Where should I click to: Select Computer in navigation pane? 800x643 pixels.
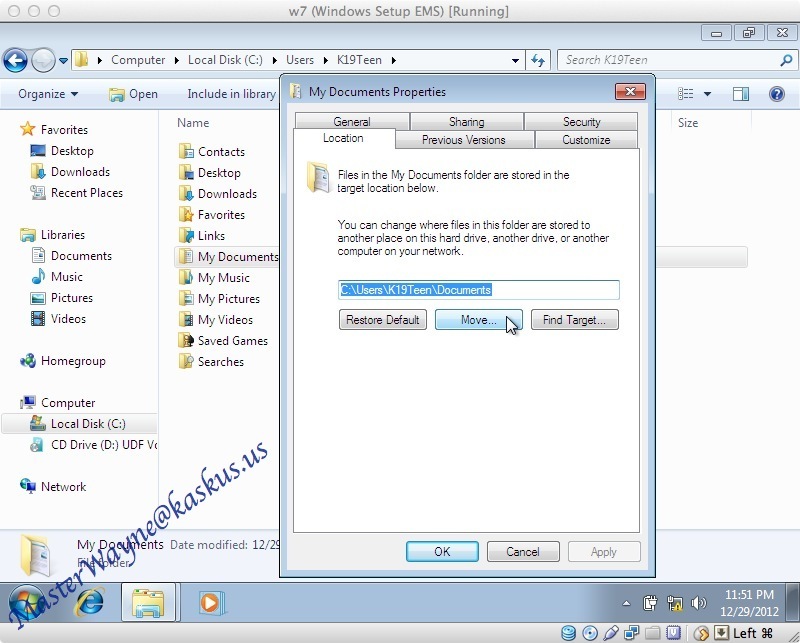tap(57, 403)
